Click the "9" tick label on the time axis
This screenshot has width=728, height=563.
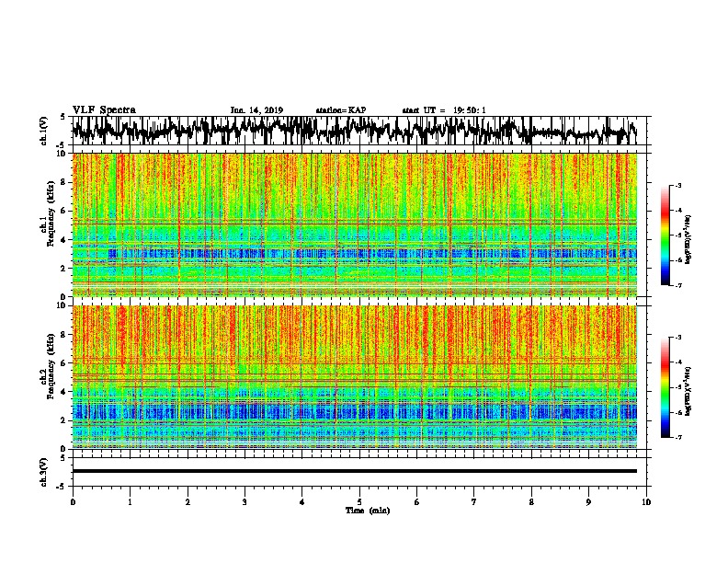[588, 502]
